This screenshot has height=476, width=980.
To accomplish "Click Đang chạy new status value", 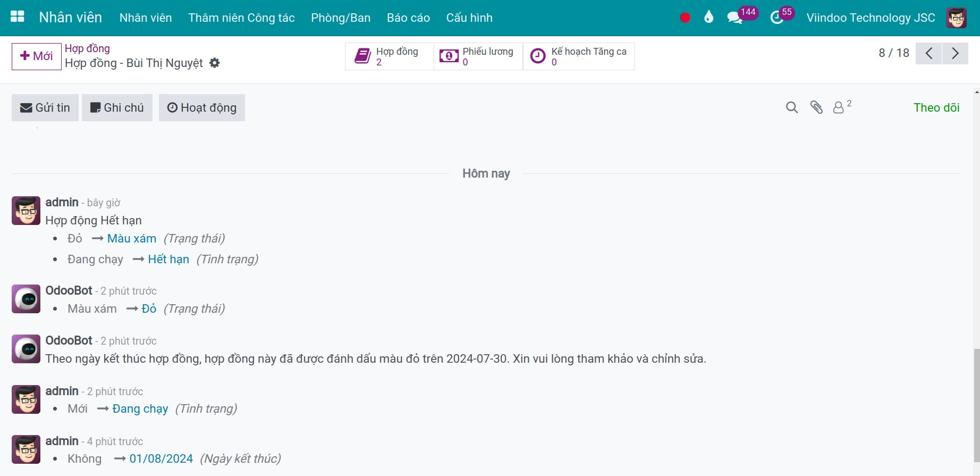I will 140,408.
